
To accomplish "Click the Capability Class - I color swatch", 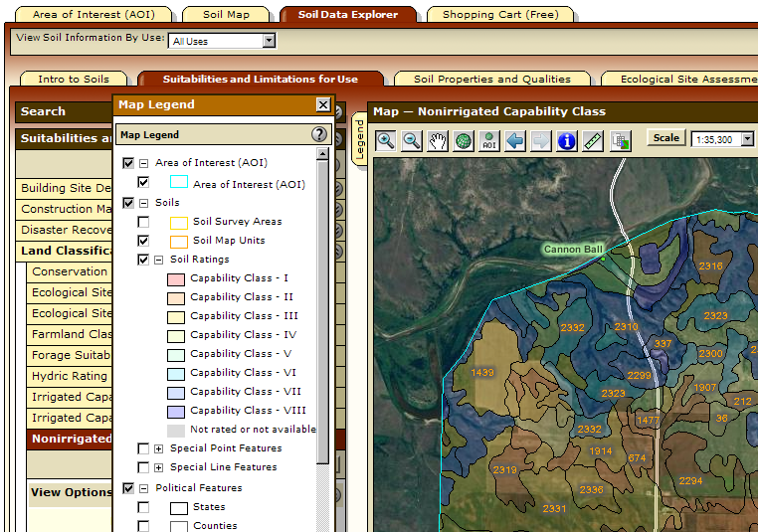I will point(175,278).
